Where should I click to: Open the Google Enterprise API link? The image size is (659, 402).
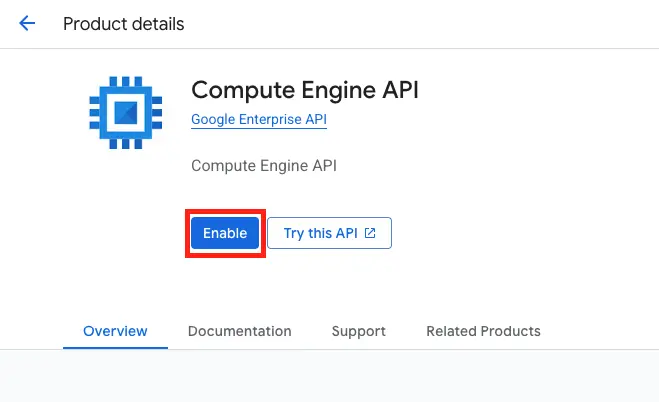point(259,120)
